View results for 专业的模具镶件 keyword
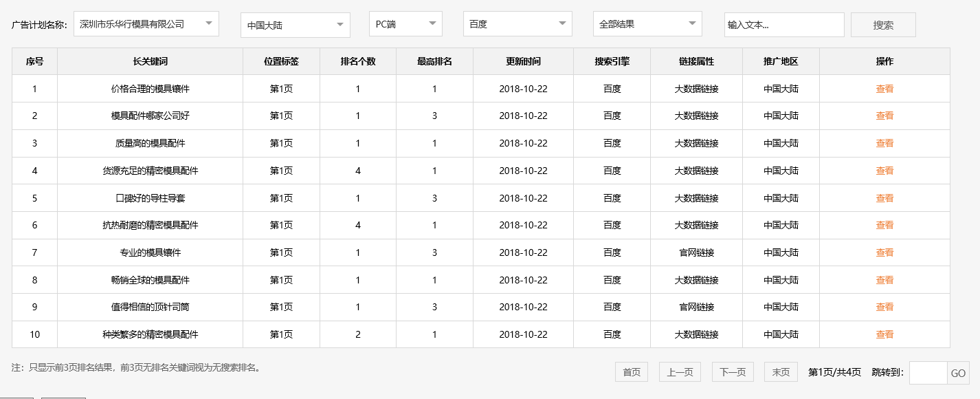Screen dimensions: 980x399 click(884, 252)
